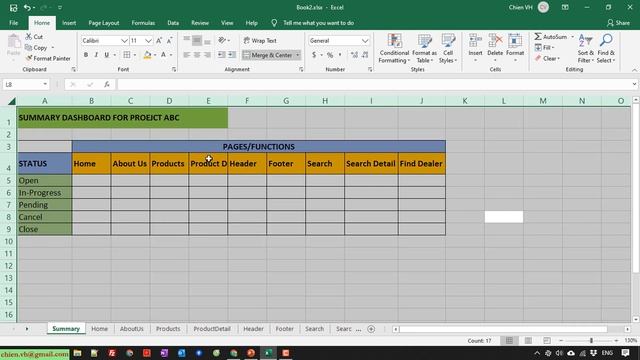
Task: Toggle Underline formatting
Action: click(x=107, y=55)
